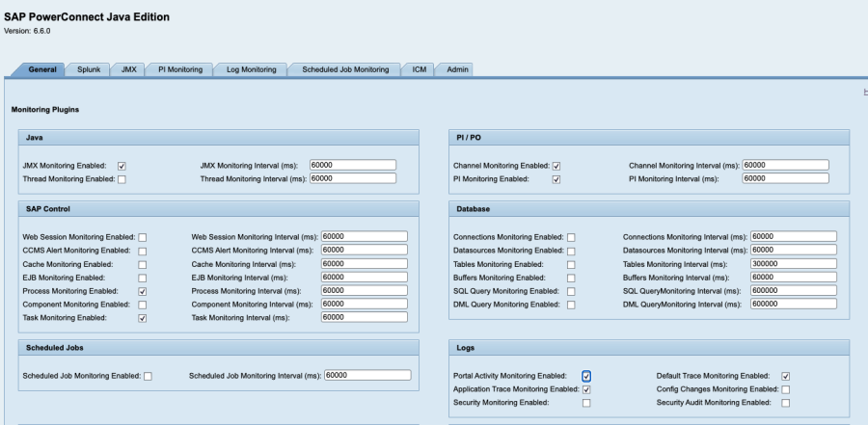Open the Log Monitoring tab
This screenshot has width=868, height=425.
(x=251, y=69)
